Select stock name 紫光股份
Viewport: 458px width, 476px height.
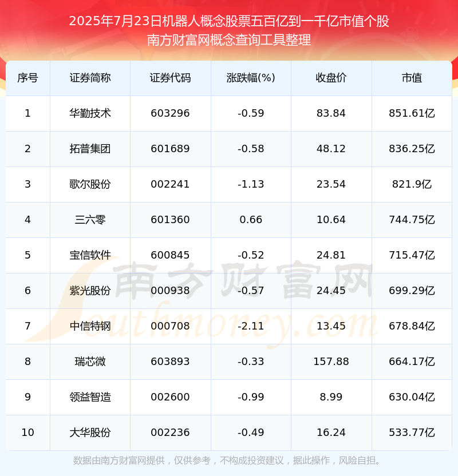pyautogui.click(x=90, y=291)
